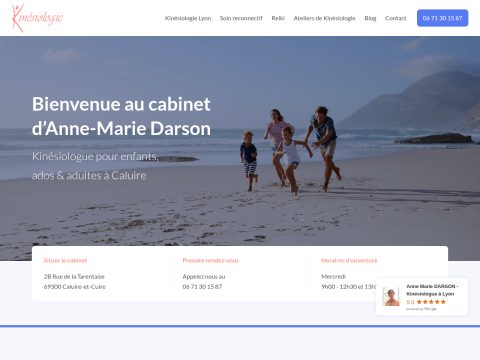Open the Contact page
The width and height of the screenshot is (480, 360).
396,18
